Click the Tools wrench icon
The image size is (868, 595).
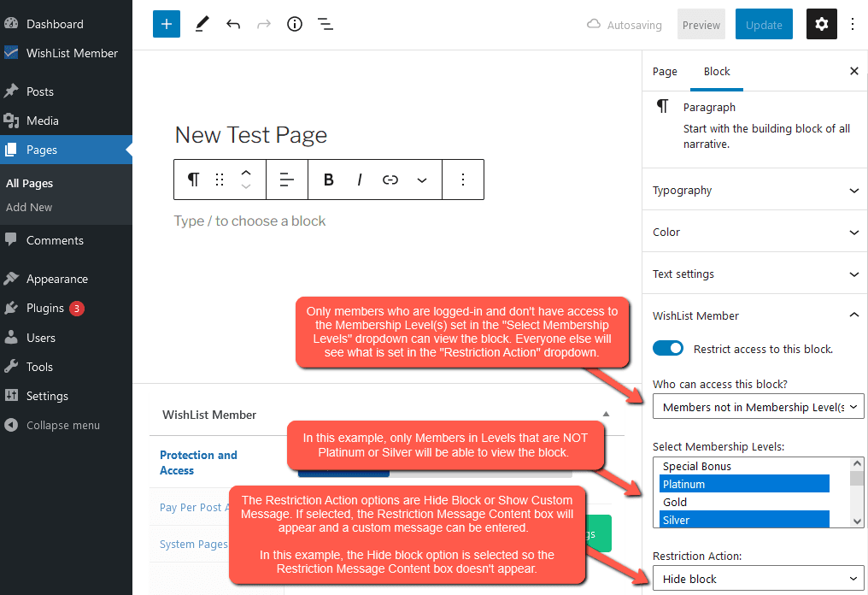coord(11,366)
